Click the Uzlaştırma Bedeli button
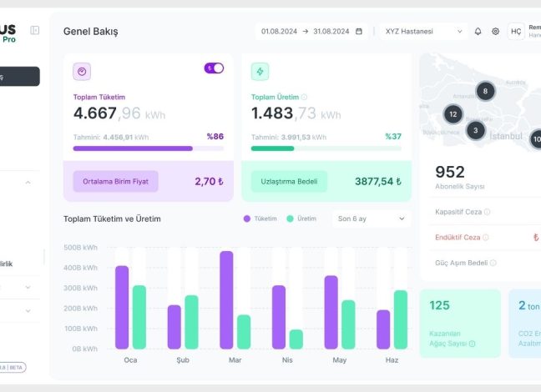 coord(289,181)
